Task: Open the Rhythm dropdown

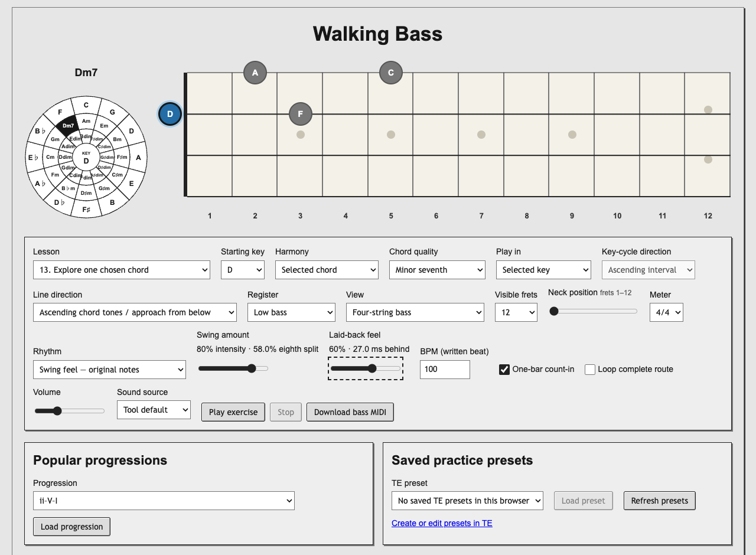Action: pos(109,370)
